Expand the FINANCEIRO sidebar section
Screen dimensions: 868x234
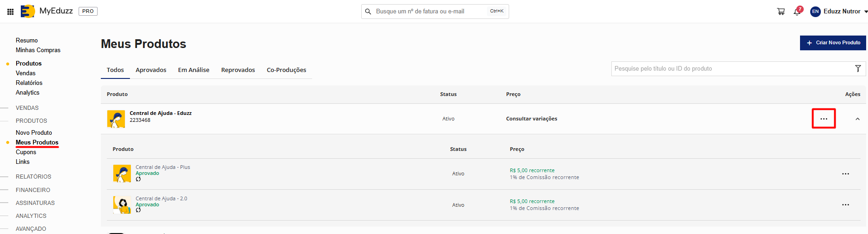click(x=33, y=190)
